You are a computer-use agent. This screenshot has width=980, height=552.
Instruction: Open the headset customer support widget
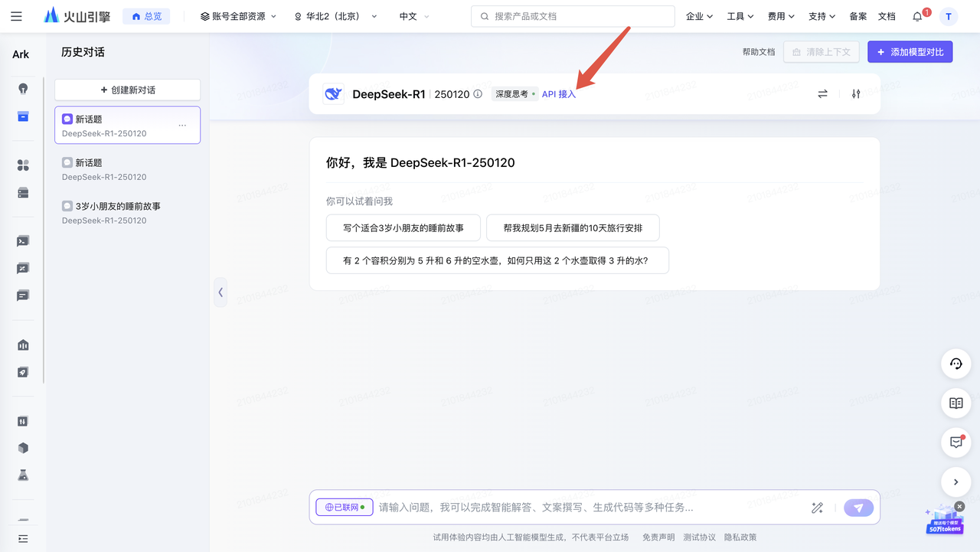pyautogui.click(x=955, y=364)
